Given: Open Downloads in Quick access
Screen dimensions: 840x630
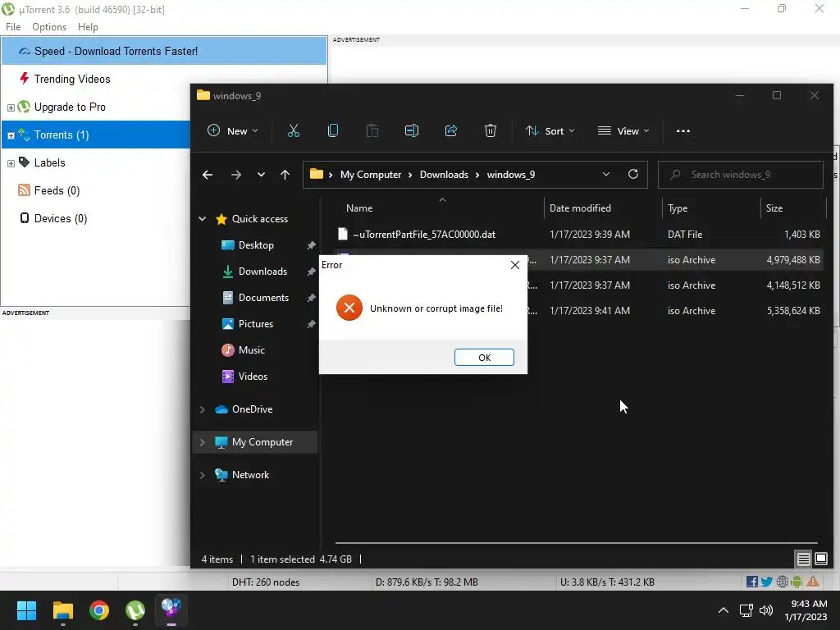Looking at the screenshot, I should pos(262,271).
